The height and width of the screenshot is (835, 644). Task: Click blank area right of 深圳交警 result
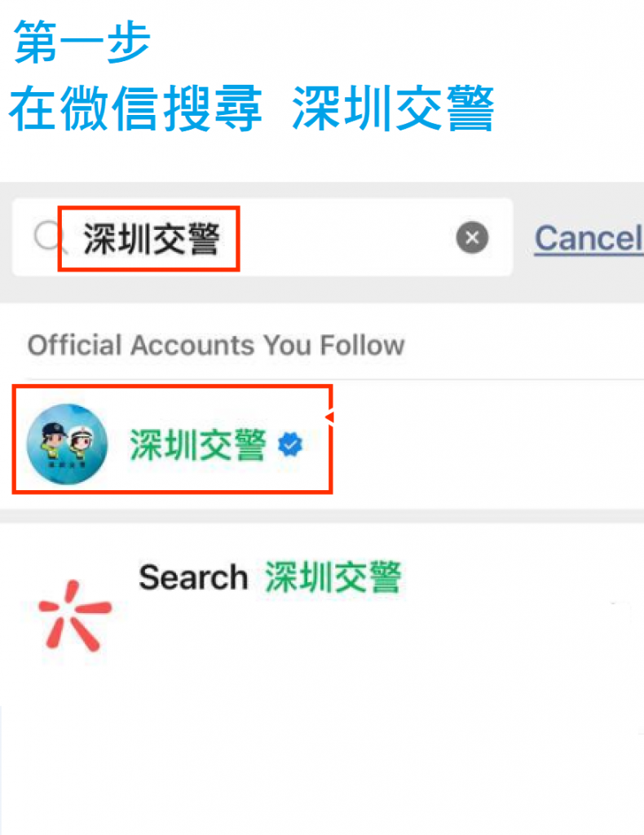coord(487,444)
